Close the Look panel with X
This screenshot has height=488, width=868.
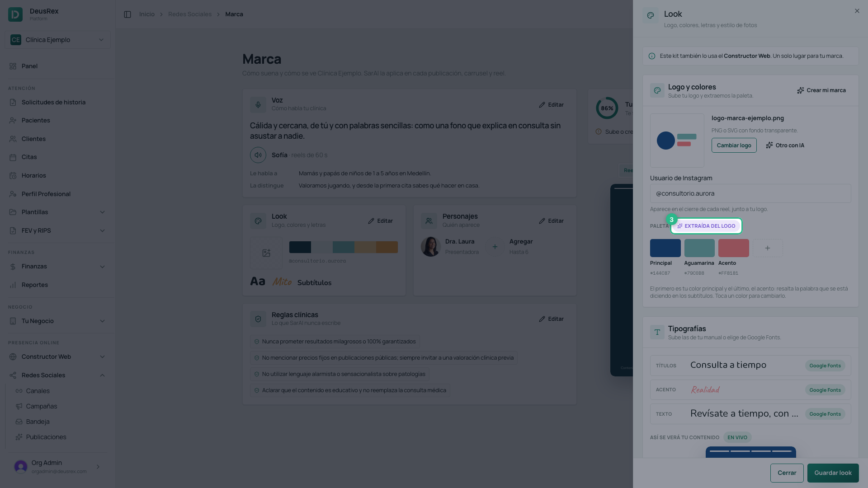click(x=857, y=11)
